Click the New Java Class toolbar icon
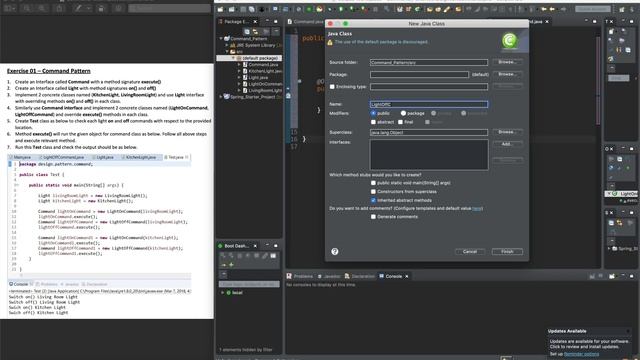This screenshot has width=640, height=360. (417, 9)
